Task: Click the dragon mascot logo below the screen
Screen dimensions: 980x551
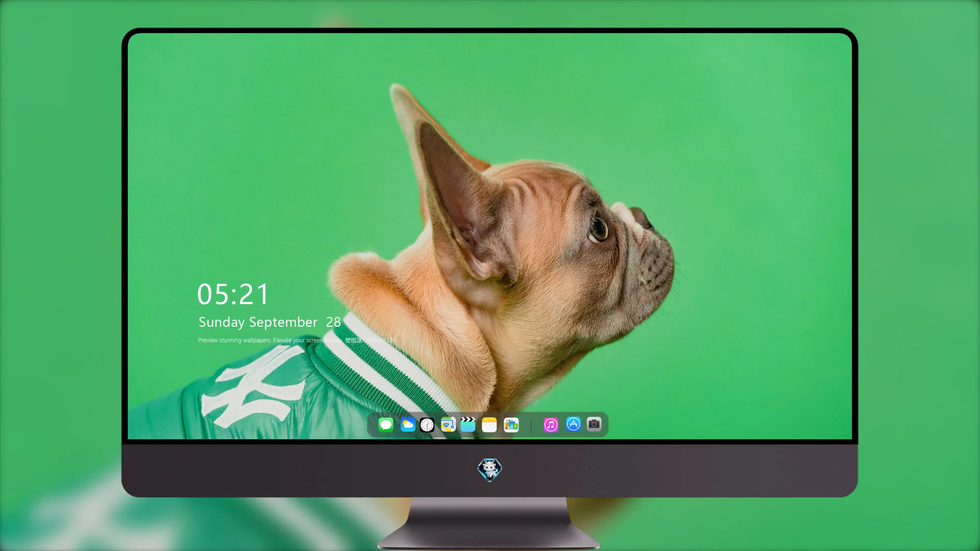Action: [490, 470]
